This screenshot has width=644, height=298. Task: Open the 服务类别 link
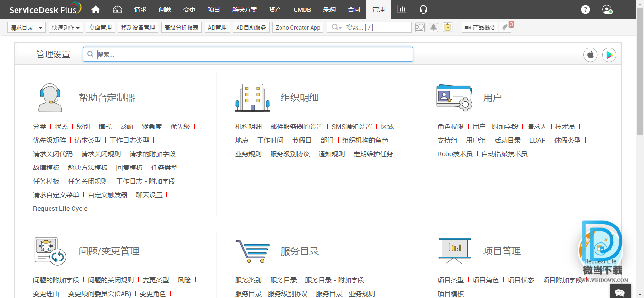click(x=248, y=280)
